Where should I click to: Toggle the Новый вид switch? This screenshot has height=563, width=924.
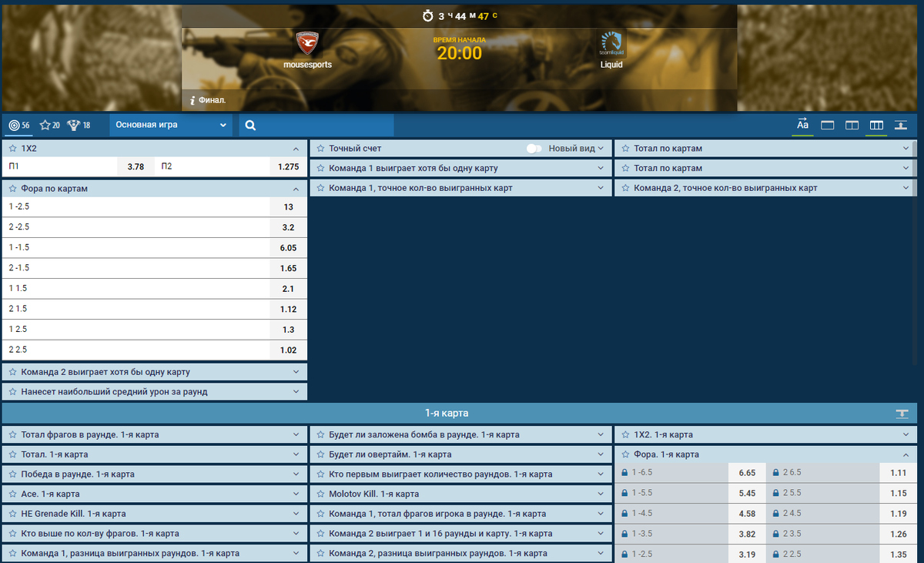[534, 148]
